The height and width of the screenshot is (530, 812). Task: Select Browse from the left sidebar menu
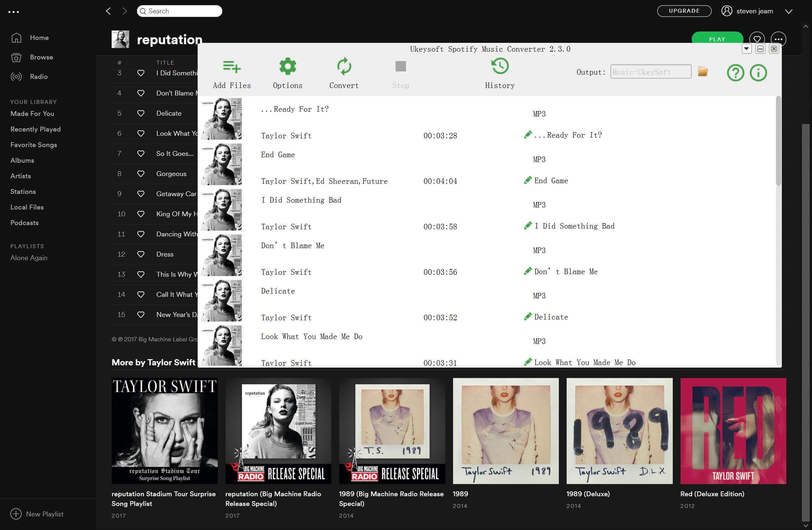pos(42,57)
